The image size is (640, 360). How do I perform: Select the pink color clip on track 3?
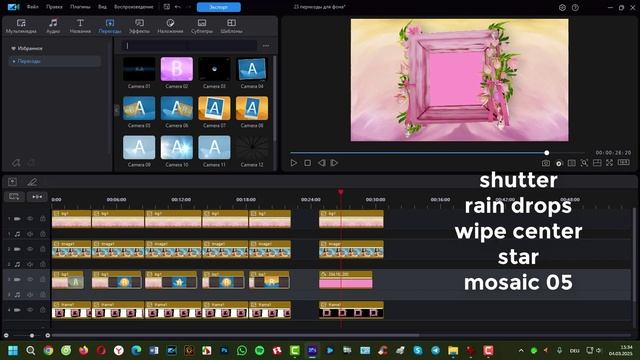[346, 280]
